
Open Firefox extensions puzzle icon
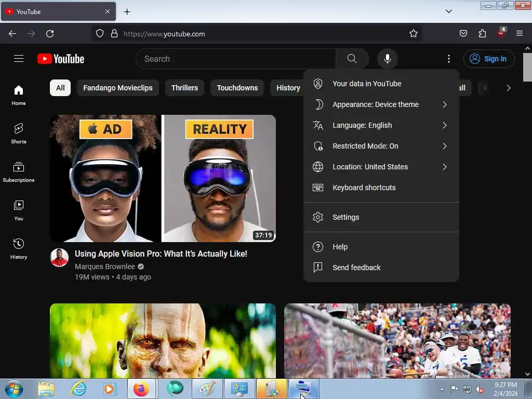(x=482, y=34)
